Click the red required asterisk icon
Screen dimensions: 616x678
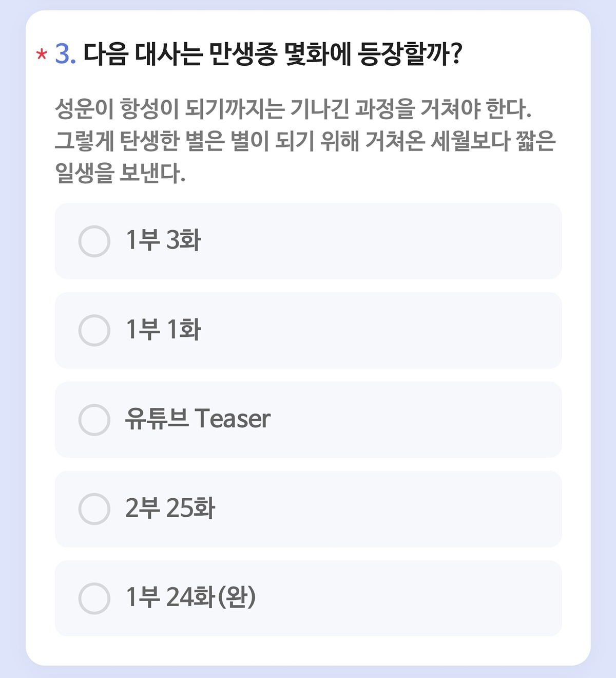point(42,54)
